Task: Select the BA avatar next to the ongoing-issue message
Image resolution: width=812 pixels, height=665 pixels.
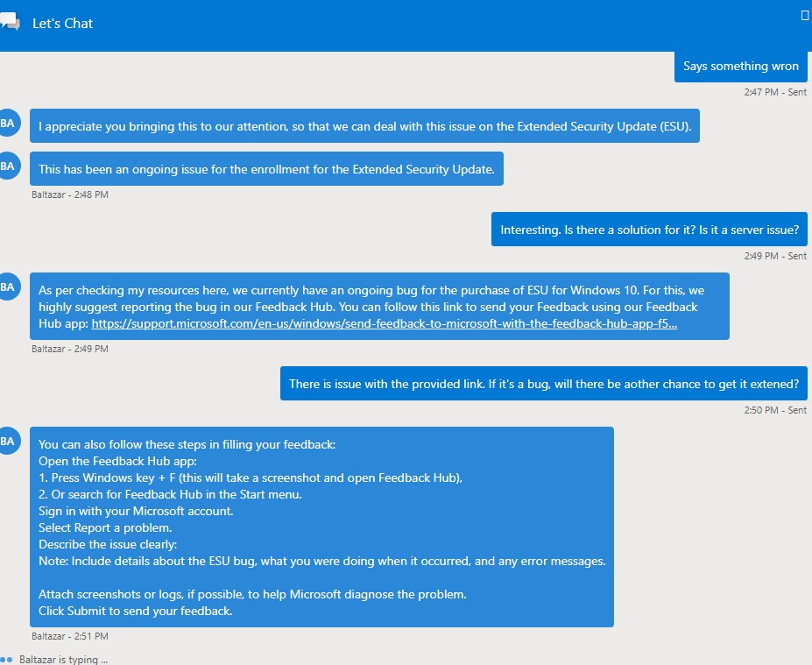Action: click(9, 166)
